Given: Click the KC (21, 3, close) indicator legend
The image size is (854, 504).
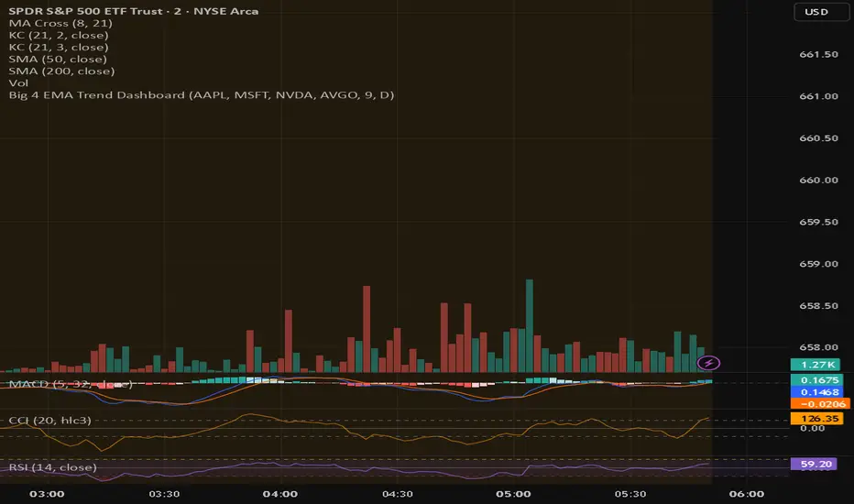Looking at the screenshot, I should click(59, 47).
